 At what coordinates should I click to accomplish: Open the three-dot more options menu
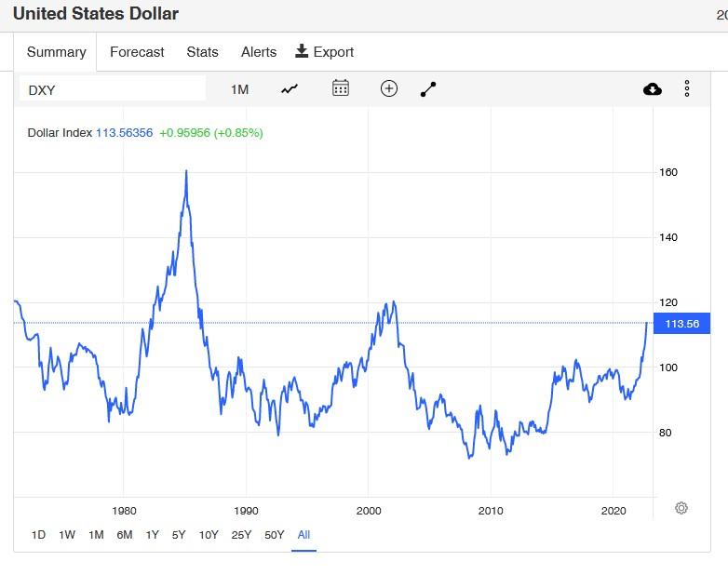click(x=687, y=88)
